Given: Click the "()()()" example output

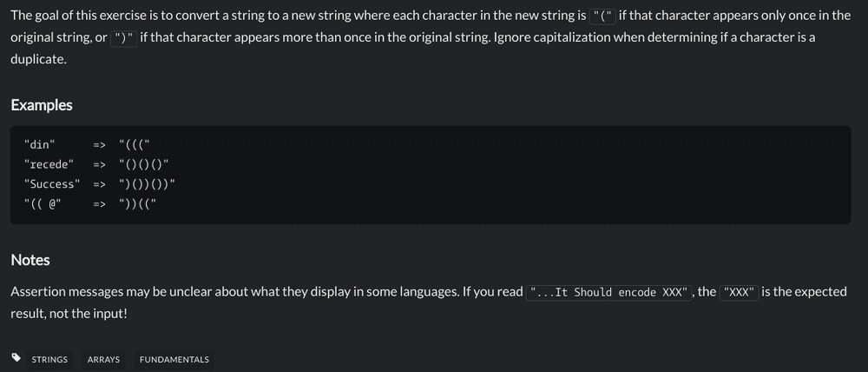Looking at the screenshot, I should click(x=144, y=164).
